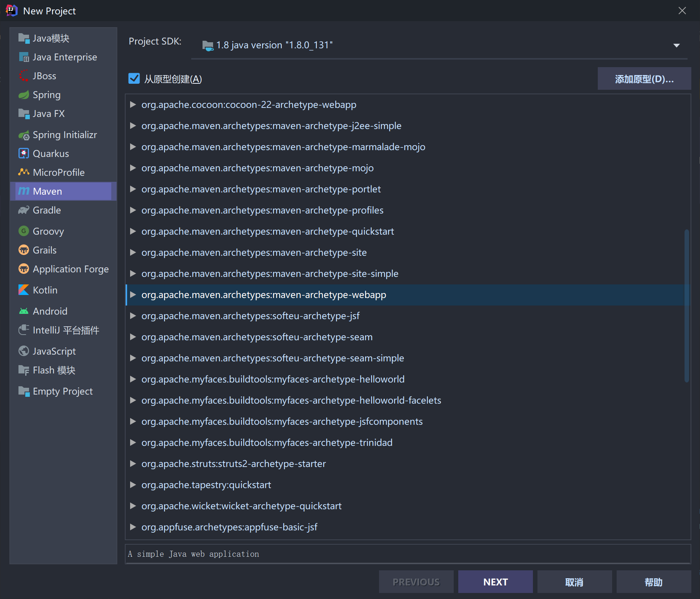Click the disabled PREVIOUS button
The image size is (700, 599).
pos(416,582)
